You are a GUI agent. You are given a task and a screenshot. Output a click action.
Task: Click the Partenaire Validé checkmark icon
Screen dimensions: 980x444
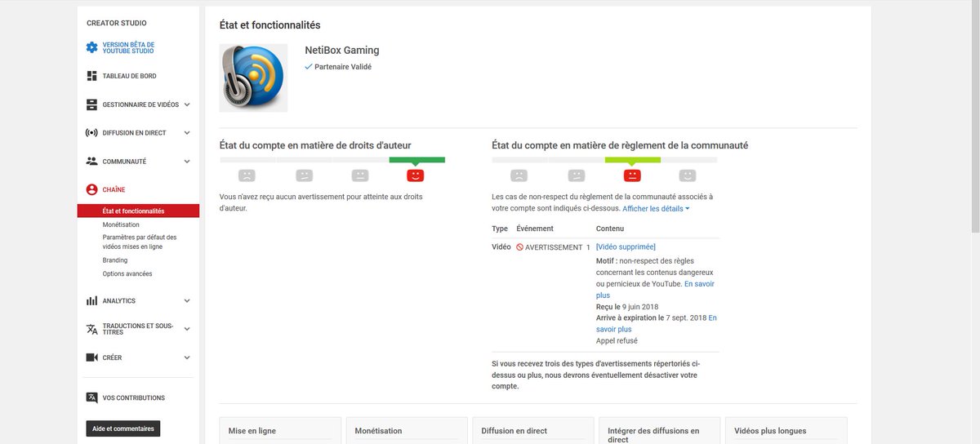(308, 67)
